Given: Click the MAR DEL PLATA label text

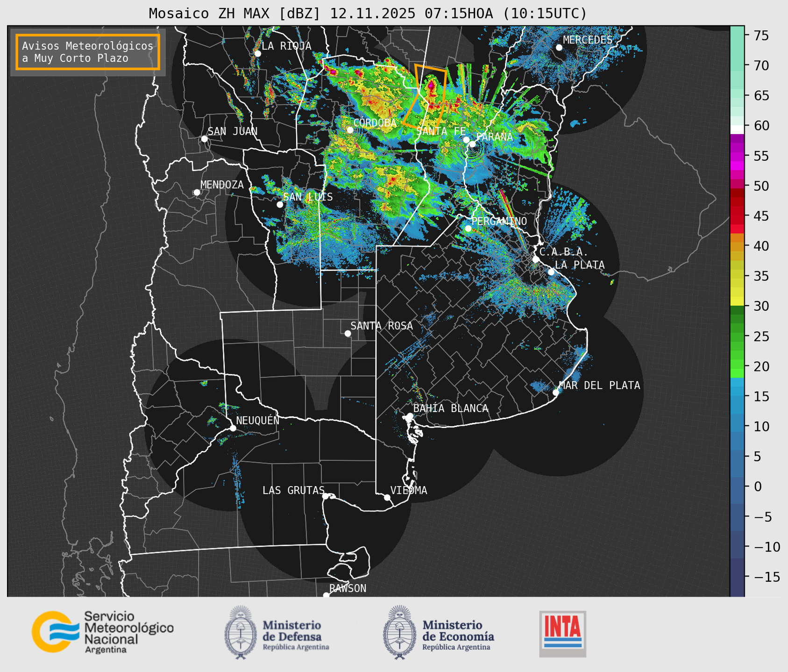Looking at the screenshot, I should pos(600,386).
